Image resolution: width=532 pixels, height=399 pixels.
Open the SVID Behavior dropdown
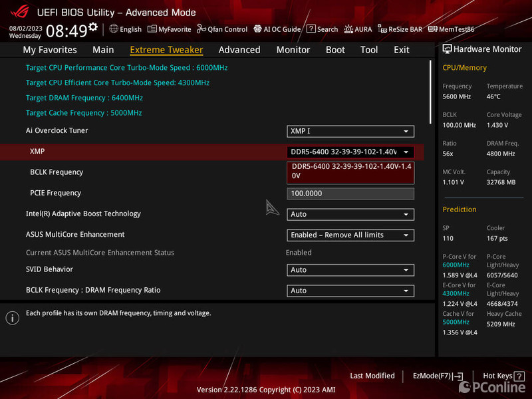[350, 270]
